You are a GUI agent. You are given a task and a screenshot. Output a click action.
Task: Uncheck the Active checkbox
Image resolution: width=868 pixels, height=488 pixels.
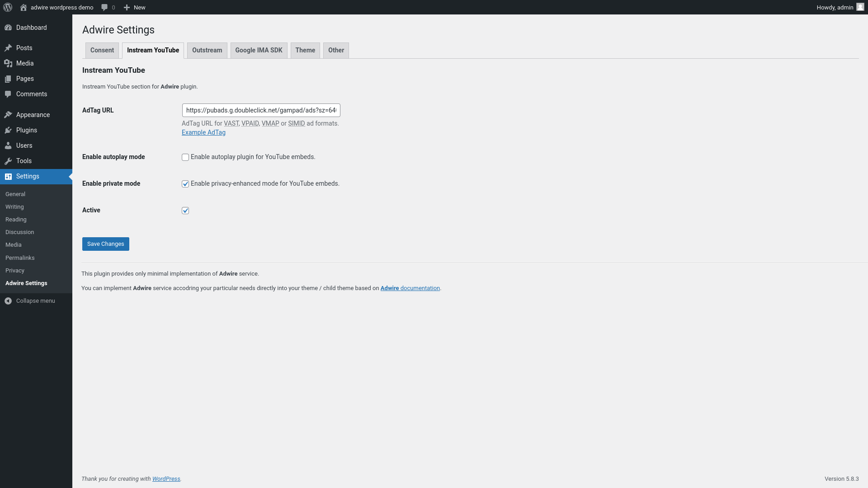pyautogui.click(x=185, y=210)
